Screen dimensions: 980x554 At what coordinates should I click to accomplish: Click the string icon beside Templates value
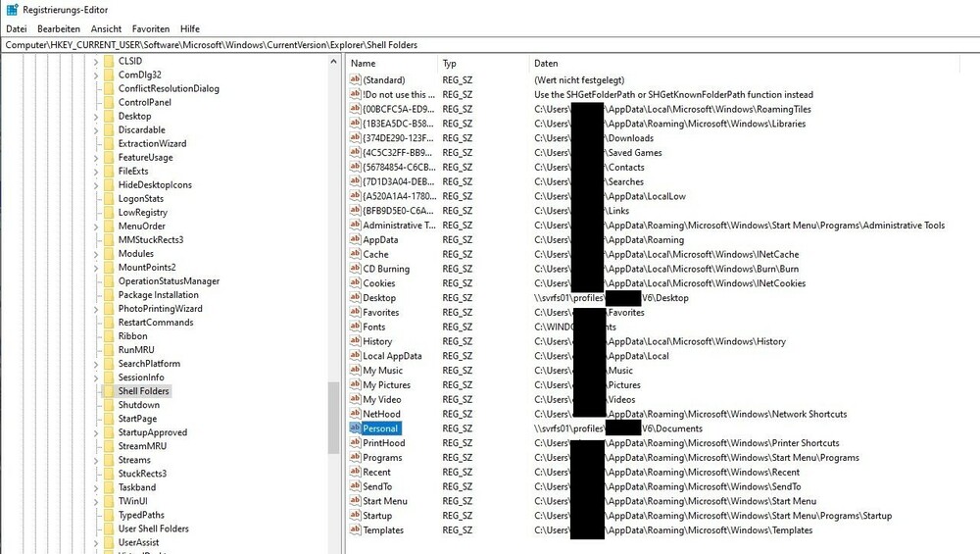pos(355,530)
